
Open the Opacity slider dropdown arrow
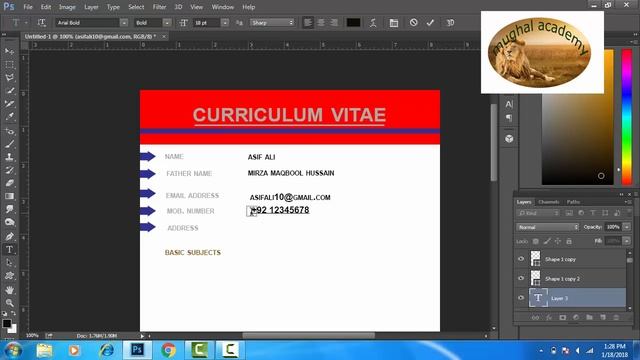point(627,227)
